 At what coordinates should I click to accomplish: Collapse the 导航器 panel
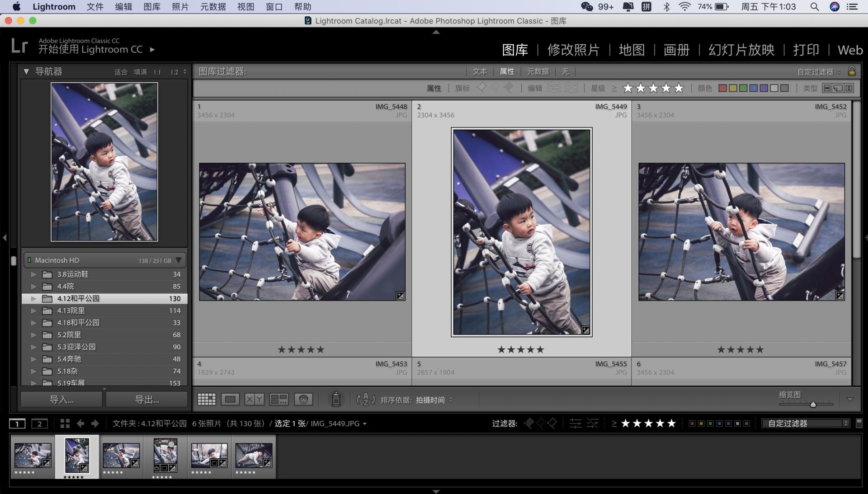tap(26, 71)
